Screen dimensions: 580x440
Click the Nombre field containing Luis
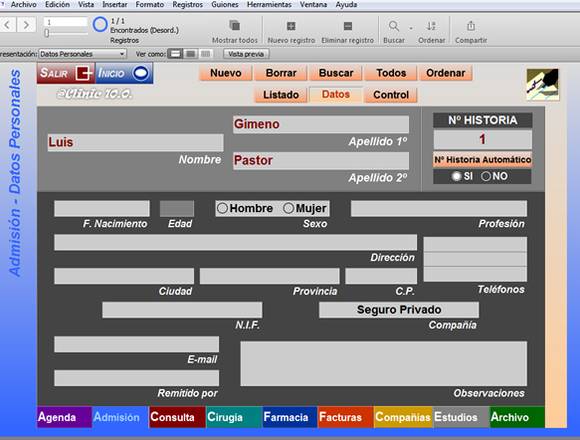tap(135, 142)
